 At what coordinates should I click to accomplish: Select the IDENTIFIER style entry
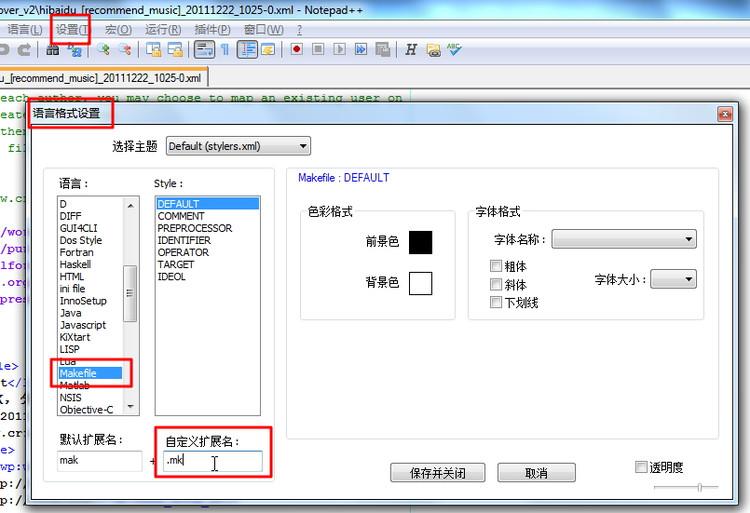coord(208,240)
